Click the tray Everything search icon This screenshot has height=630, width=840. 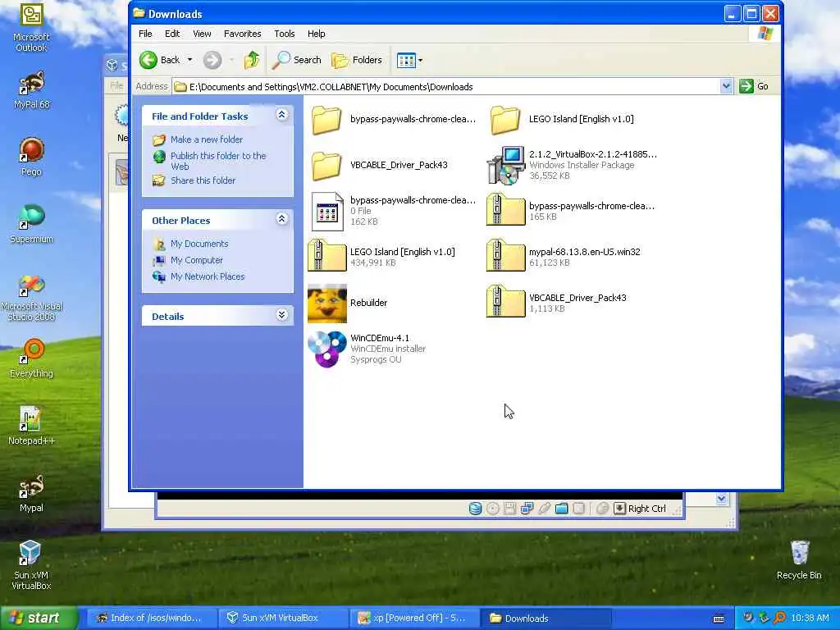coord(779,619)
